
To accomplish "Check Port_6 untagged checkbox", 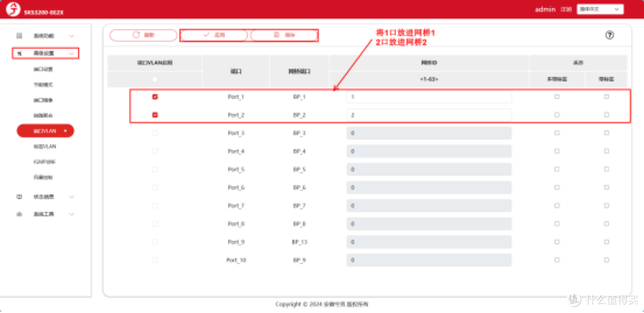I will (x=557, y=187).
